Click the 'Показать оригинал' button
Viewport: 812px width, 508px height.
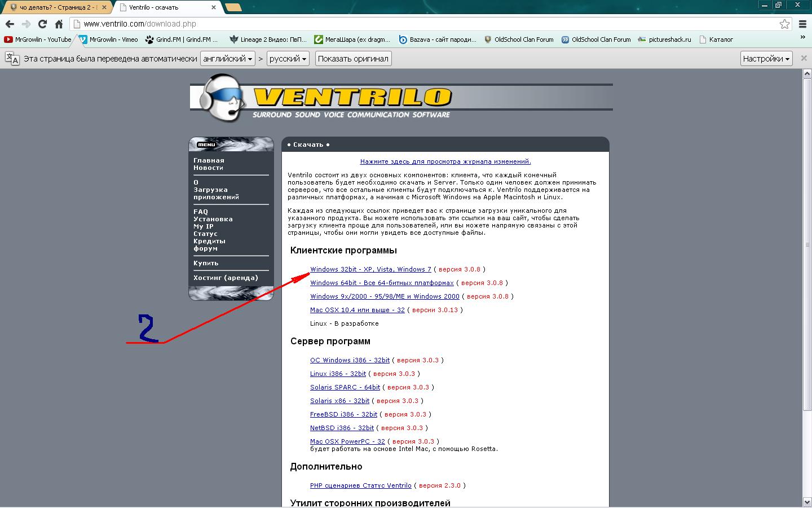[353, 59]
